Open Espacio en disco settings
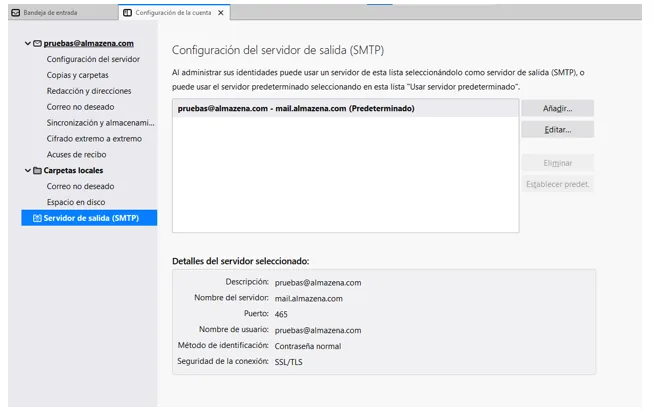The width and height of the screenshot is (654, 413). pos(76,202)
